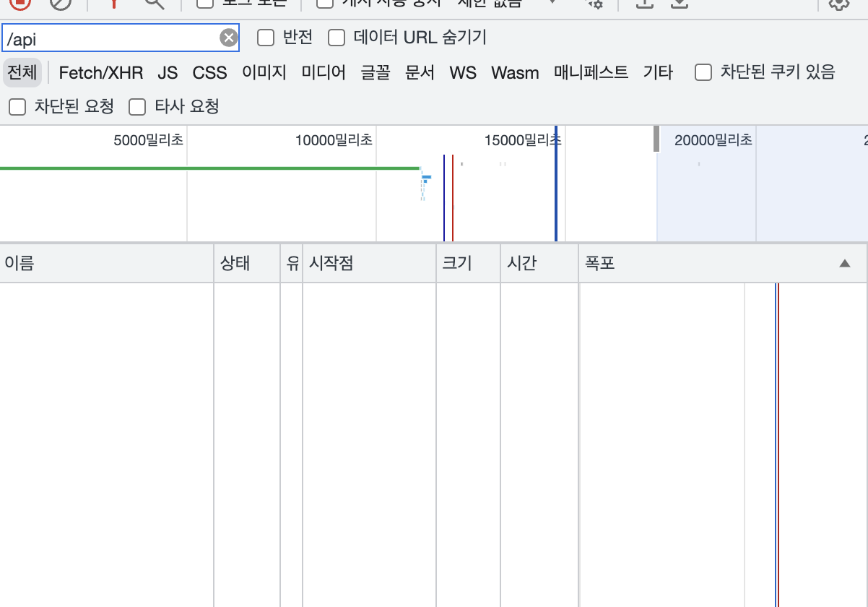Screen dimensions: 868x607
Task: Open DevTools settings gear
Action: 838,4
